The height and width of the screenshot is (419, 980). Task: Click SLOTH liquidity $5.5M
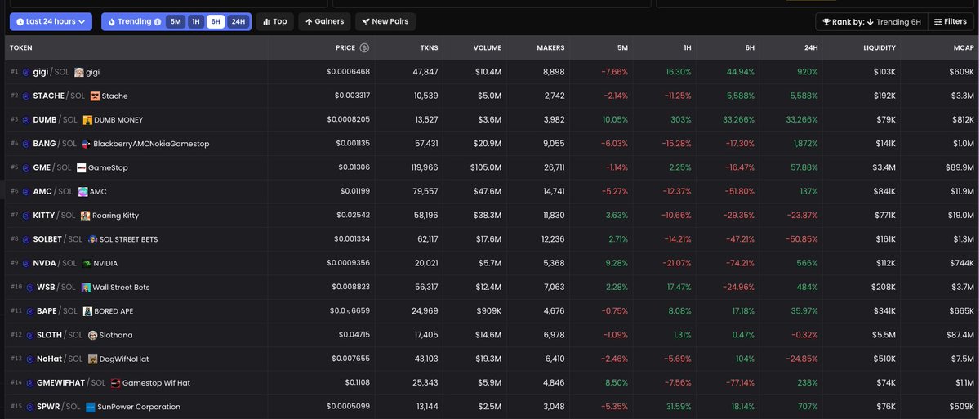point(882,335)
